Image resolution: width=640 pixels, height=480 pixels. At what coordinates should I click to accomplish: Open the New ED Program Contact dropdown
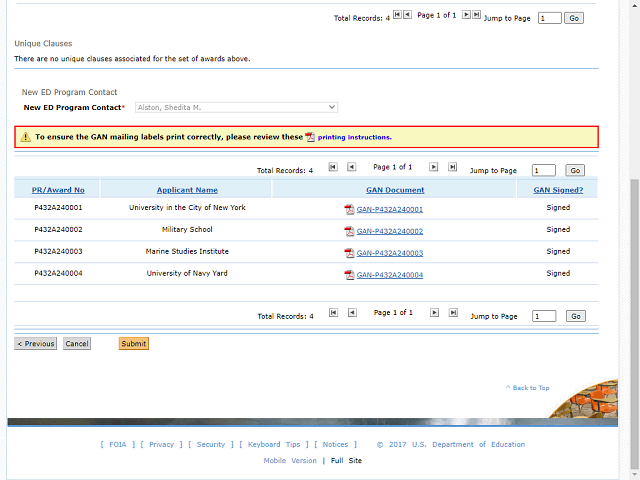(236, 107)
